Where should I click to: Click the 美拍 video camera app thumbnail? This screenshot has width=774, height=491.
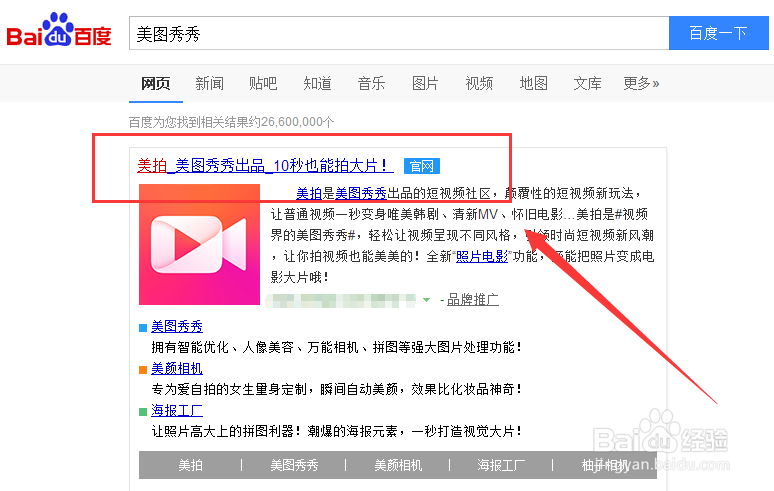(199, 244)
